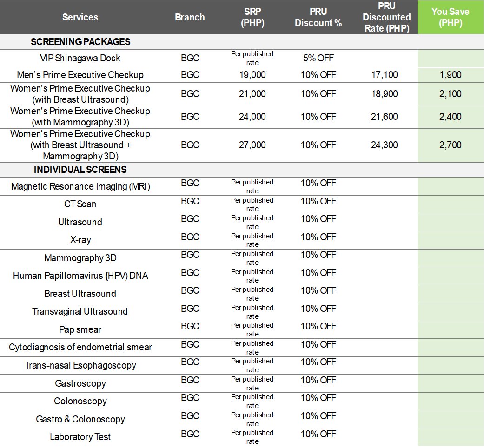484x448 pixels.
Task: Click the 24,300 discounted rate
Action: tap(385, 145)
